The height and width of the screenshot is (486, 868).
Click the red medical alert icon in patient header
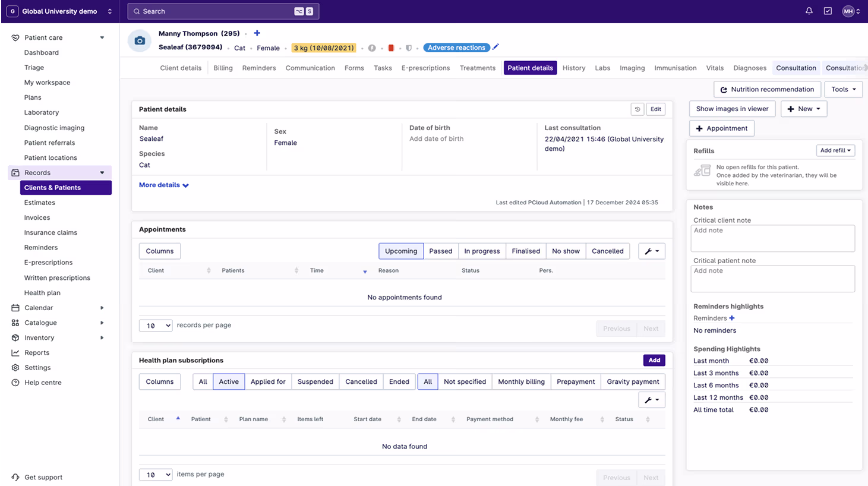coord(391,48)
